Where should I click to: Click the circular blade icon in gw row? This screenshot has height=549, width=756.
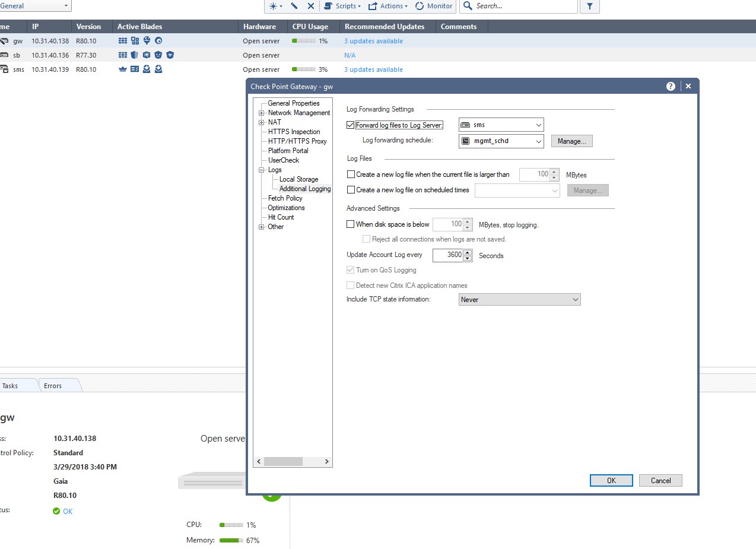click(158, 41)
